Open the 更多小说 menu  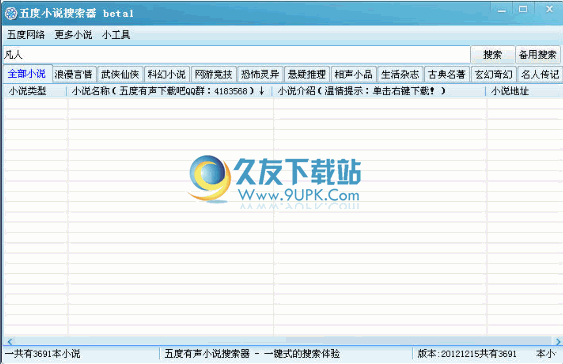[73, 35]
